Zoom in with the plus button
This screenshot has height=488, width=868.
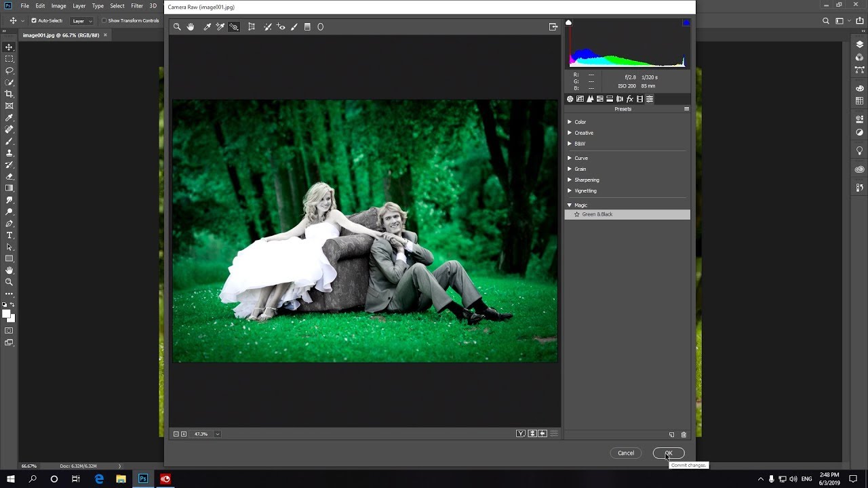pyautogui.click(x=184, y=434)
